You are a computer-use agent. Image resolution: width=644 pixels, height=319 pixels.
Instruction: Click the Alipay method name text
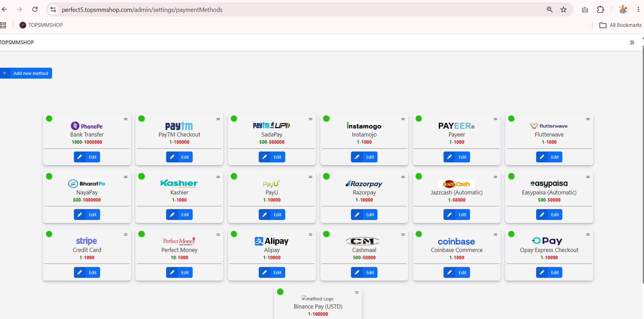coord(272,250)
